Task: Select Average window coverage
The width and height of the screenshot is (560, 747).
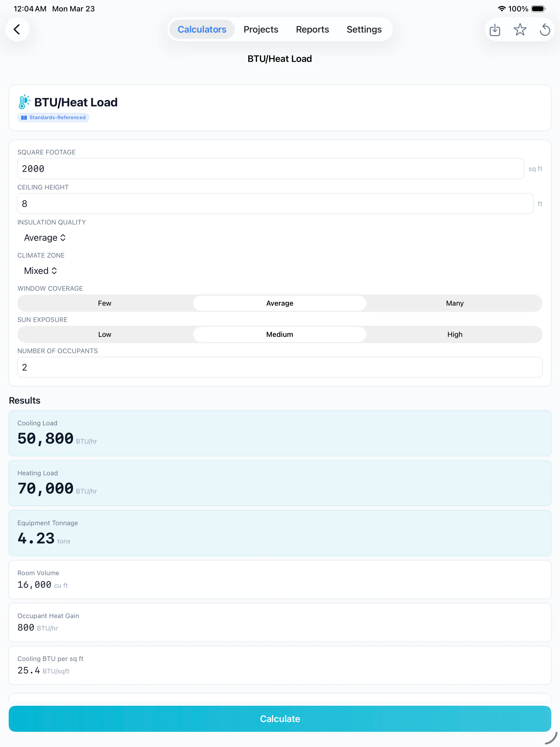Action: (x=280, y=303)
